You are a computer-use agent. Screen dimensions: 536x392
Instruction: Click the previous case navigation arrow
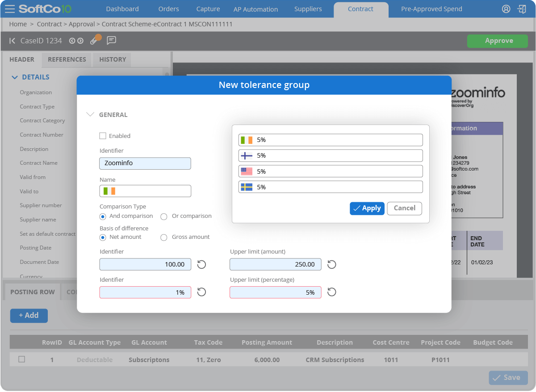click(x=73, y=40)
